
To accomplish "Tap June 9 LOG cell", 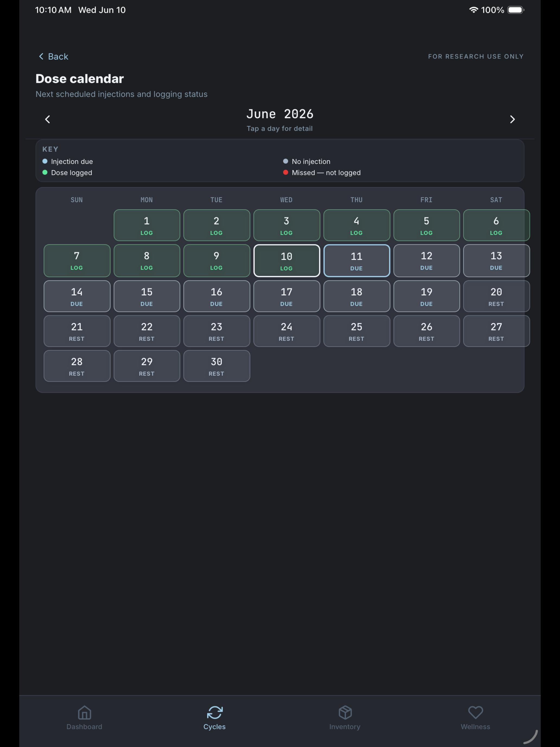I will click(217, 261).
